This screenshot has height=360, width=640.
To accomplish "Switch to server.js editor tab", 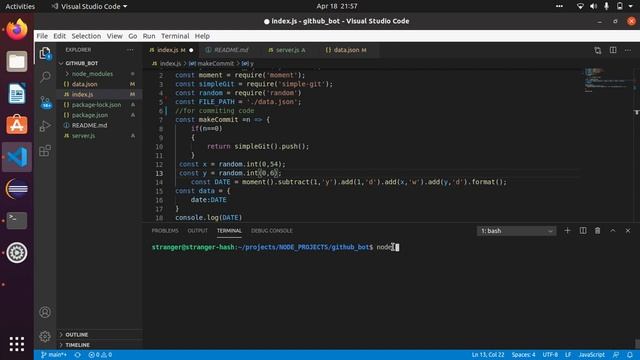I will (x=291, y=50).
